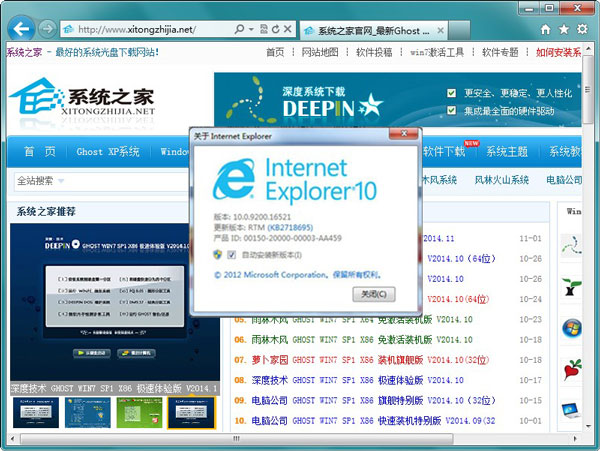The height and width of the screenshot is (451, 600).
Task: Stop loading with the X icon
Action: (x=288, y=29)
